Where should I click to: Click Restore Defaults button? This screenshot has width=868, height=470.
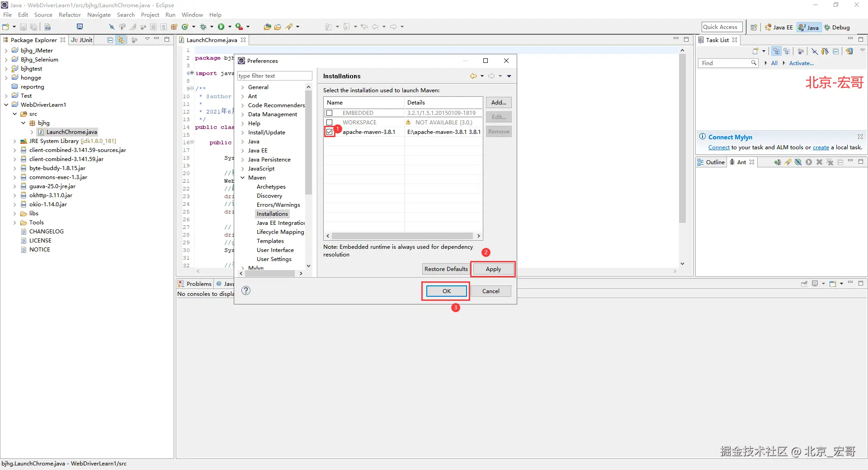[446, 269]
